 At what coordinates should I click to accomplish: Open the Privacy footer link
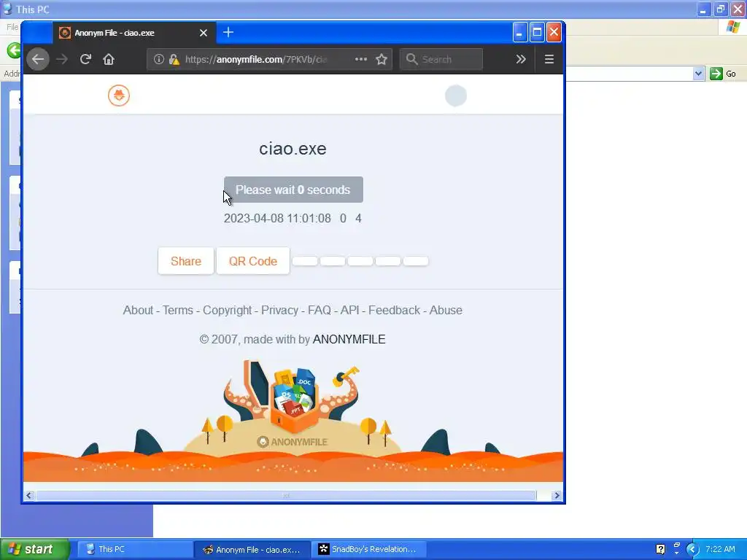[x=279, y=310]
